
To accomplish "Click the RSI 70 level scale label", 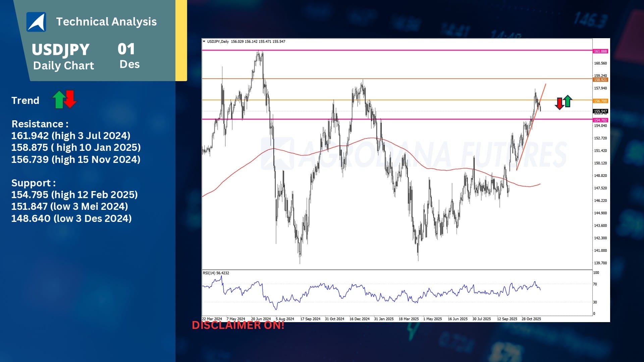I will click(595, 284).
